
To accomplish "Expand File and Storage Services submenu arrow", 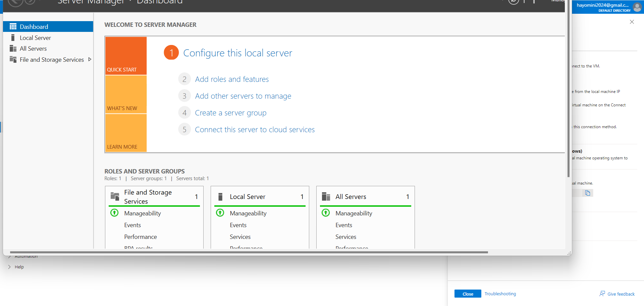I will pos(90,59).
